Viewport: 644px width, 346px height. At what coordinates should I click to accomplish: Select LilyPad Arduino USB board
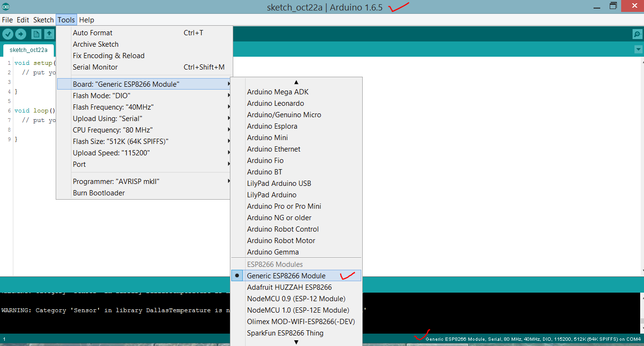pos(297,183)
